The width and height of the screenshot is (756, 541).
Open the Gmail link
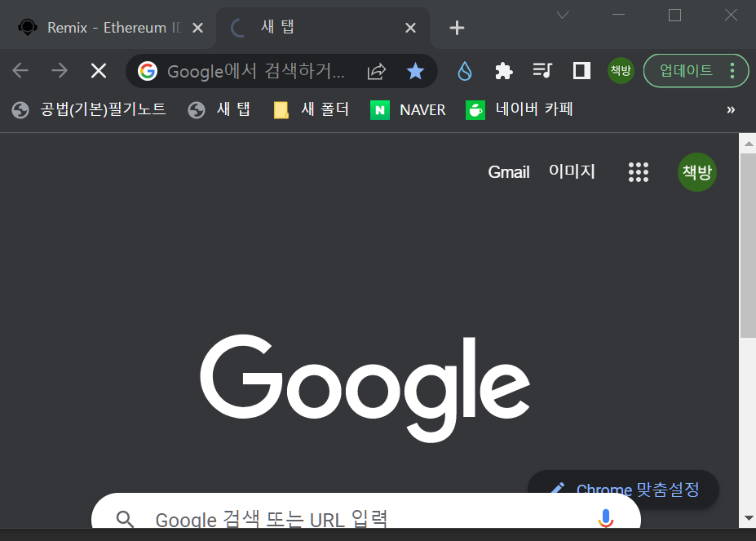(509, 172)
